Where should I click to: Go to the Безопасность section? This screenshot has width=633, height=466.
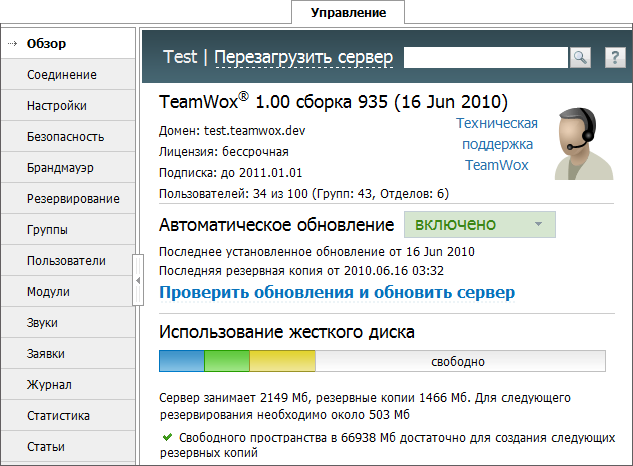[x=68, y=136]
